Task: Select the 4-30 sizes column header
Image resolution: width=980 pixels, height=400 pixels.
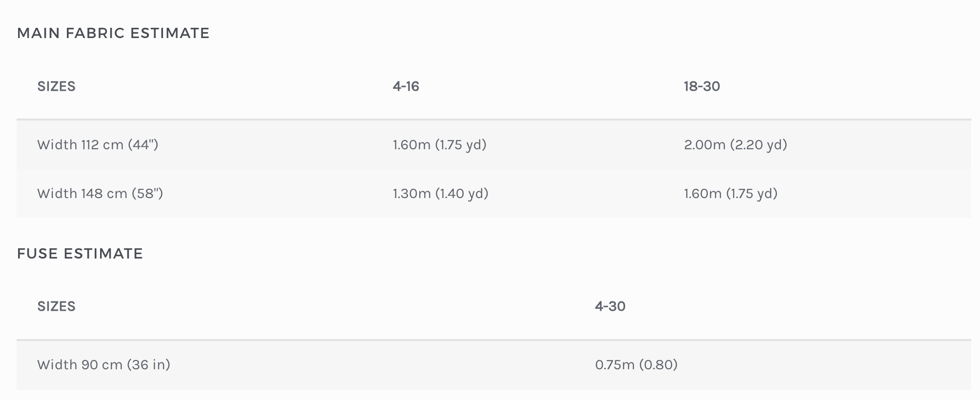Action: tap(610, 306)
